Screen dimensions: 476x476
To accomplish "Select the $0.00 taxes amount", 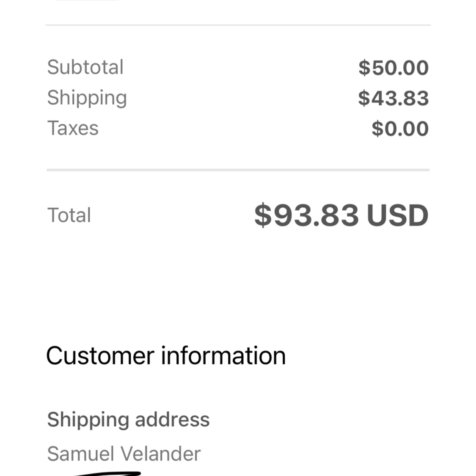I will [400, 129].
